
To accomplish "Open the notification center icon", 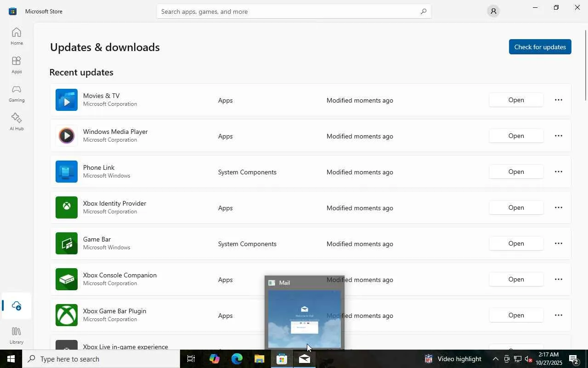I will pyautogui.click(x=574, y=359).
